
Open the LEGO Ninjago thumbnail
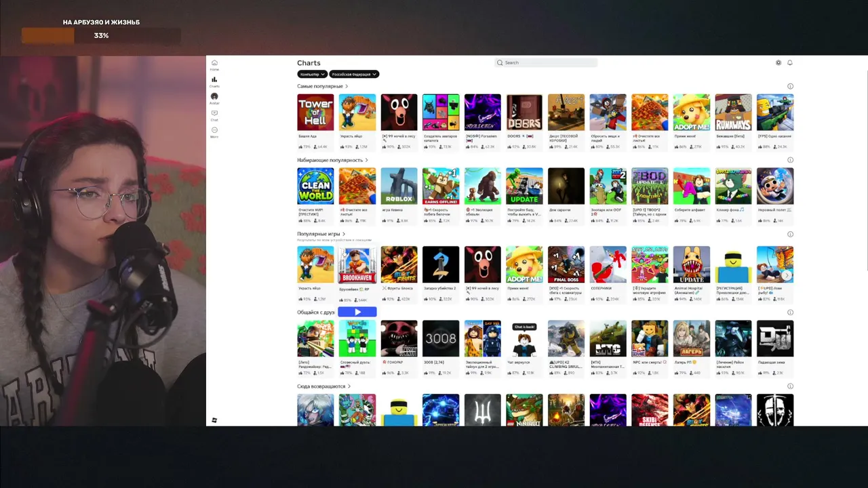click(x=524, y=410)
